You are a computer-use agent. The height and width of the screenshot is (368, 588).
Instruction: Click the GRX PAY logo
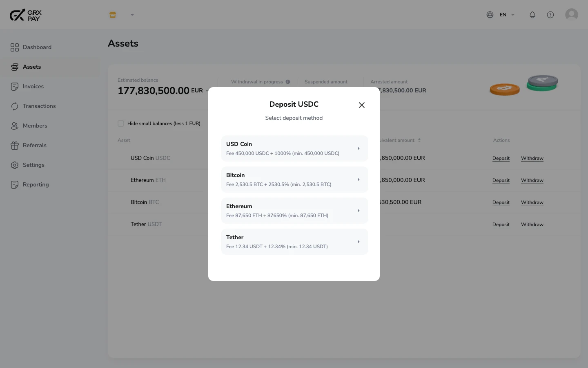tap(26, 15)
